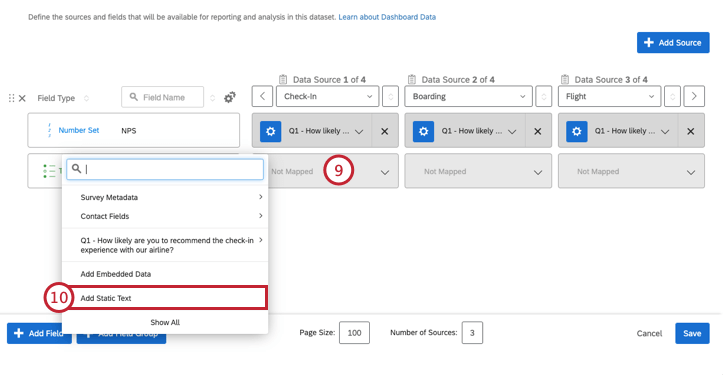The height and width of the screenshot is (375, 723).
Task: Open the Learn about Dashboard Data link
Action: (x=387, y=17)
